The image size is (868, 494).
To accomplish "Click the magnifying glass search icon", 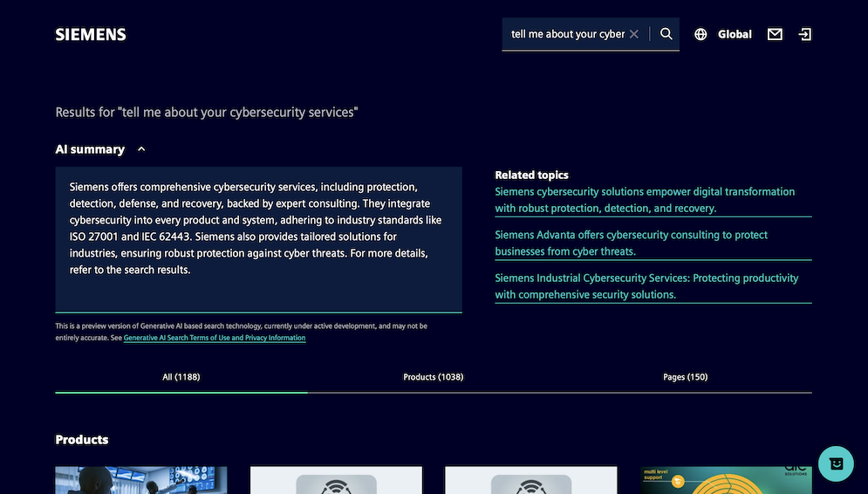I will pyautogui.click(x=666, y=34).
